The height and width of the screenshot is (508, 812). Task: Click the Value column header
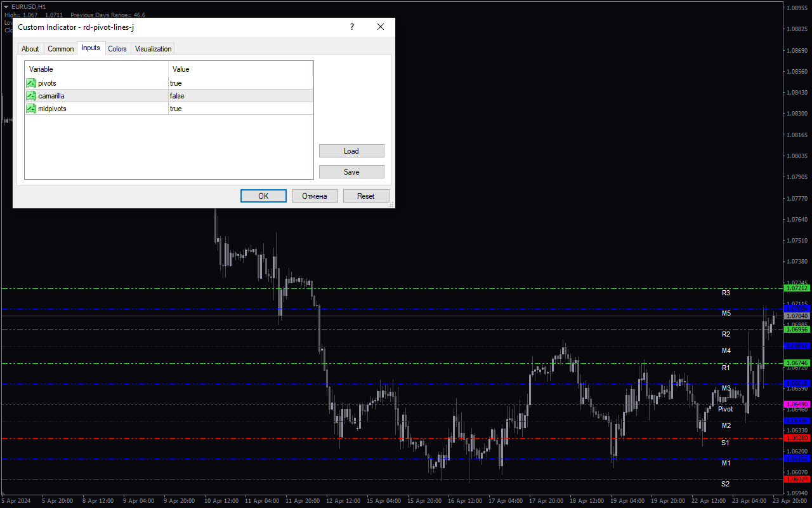(x=240, y=69)
